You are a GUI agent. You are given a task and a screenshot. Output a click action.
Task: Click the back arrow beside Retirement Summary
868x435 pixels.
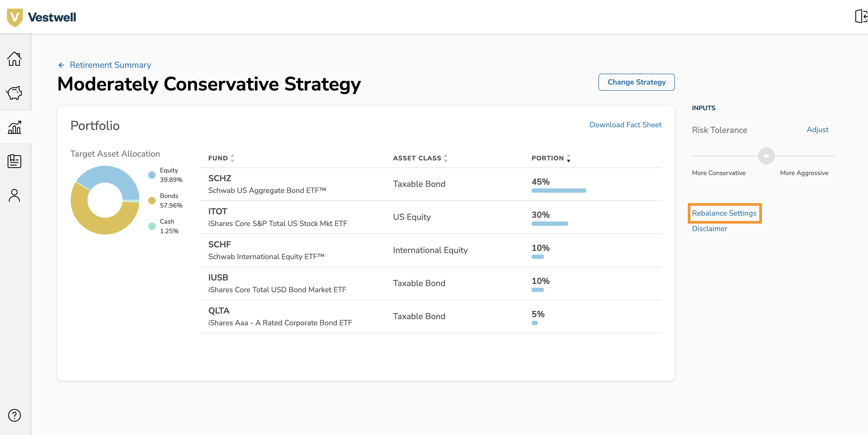61,65
